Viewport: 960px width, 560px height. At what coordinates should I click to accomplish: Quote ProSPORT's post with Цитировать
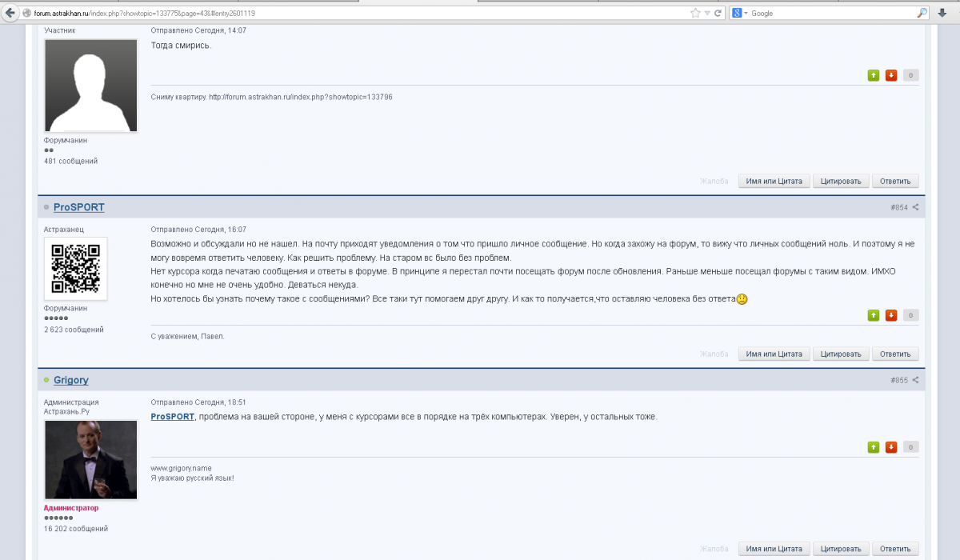click(x=841, y=354)
